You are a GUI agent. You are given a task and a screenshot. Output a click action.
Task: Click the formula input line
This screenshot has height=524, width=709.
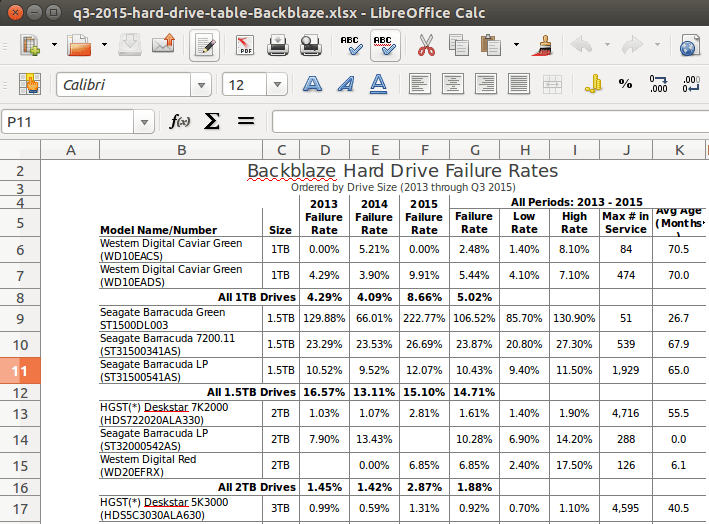(491, 122)
